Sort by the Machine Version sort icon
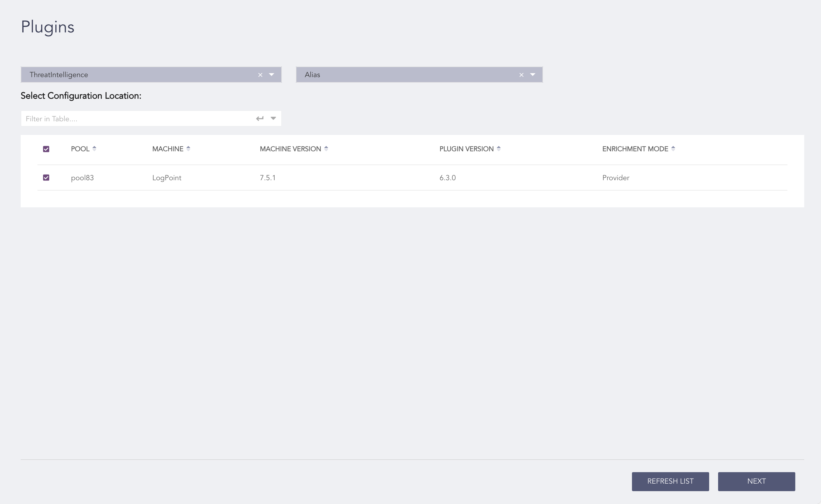 [x=326, y=149]
